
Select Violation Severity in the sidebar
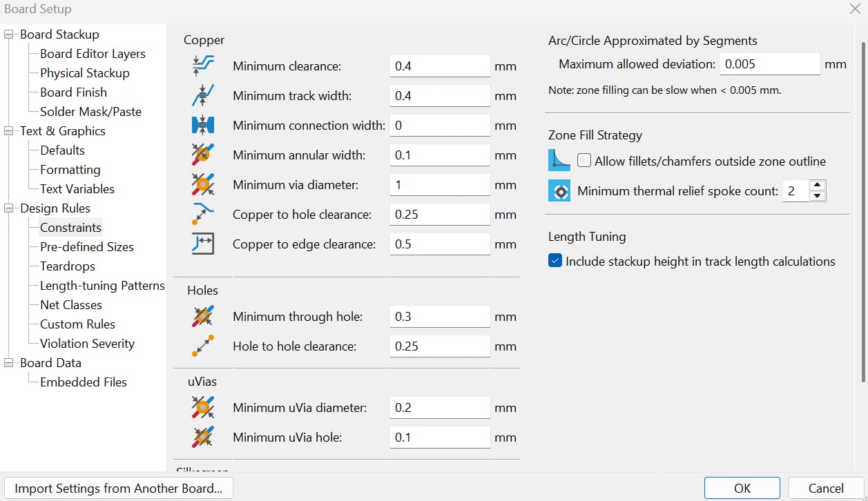(87, 344)
